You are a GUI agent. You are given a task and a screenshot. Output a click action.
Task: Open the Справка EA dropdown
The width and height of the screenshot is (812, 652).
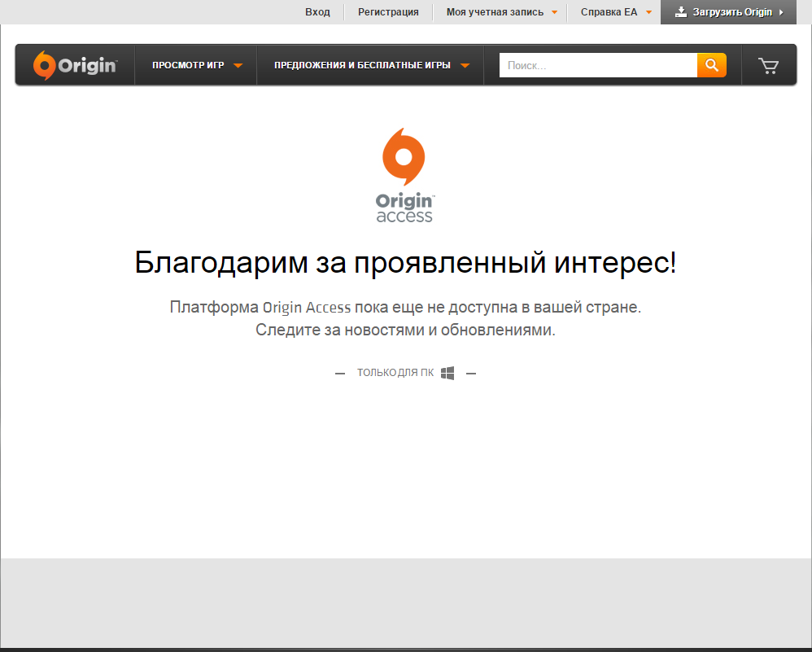tap(616, 12)
